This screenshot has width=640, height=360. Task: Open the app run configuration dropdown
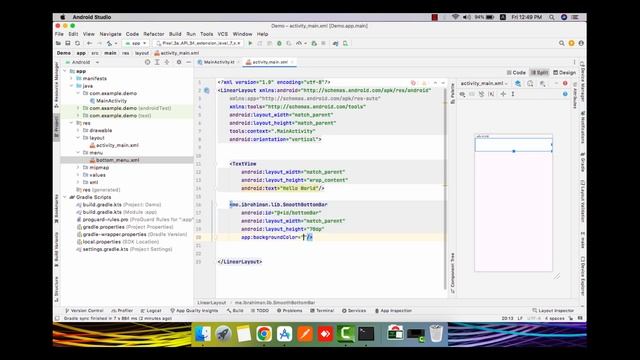coord(136,43)
